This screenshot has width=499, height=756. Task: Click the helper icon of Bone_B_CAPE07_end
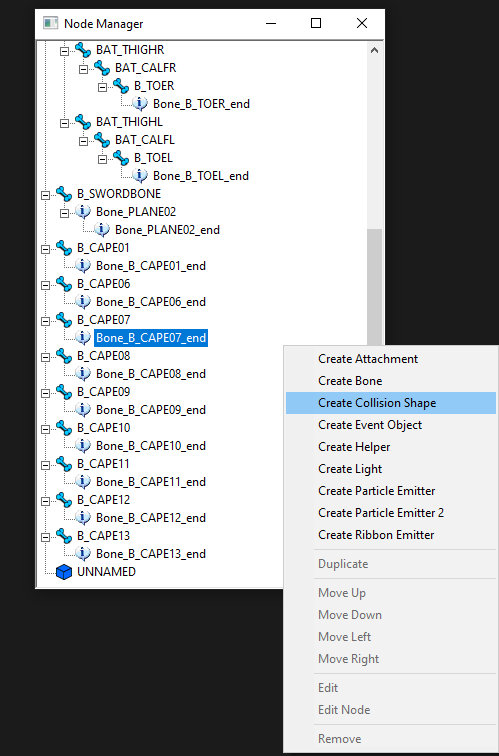click(83, 338)
